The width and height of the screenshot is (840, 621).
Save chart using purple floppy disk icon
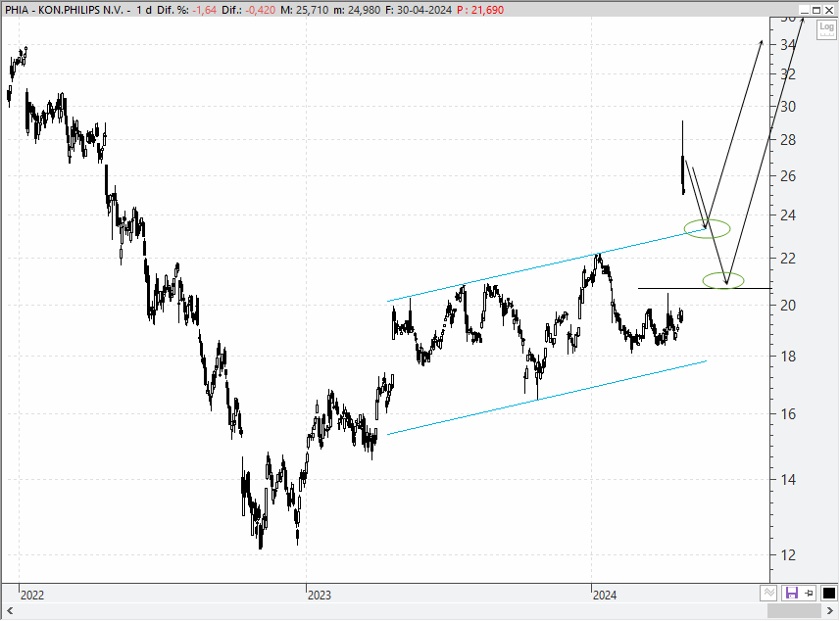(x=791, y=593)
